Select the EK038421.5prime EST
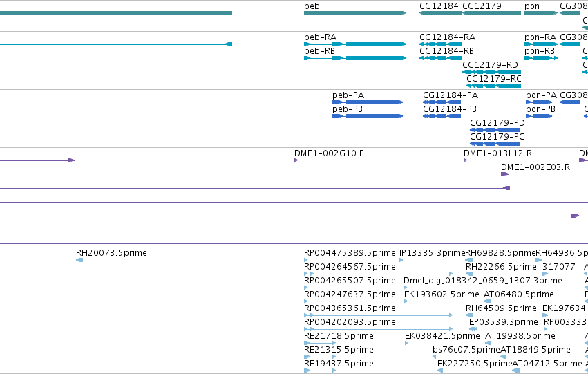 (x=407, y=343)
